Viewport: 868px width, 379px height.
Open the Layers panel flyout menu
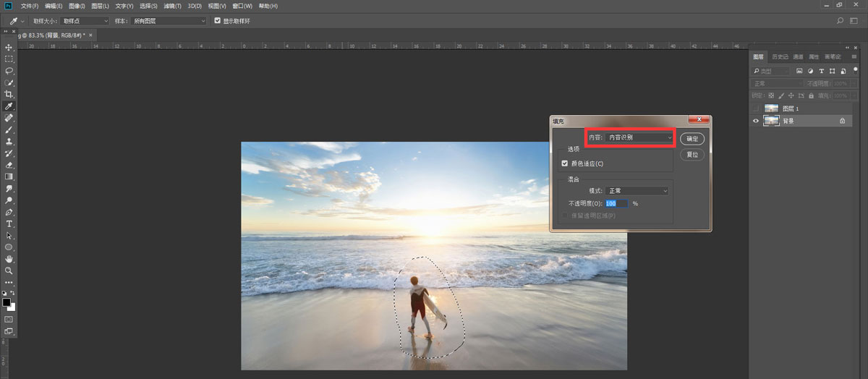point(854,56)
